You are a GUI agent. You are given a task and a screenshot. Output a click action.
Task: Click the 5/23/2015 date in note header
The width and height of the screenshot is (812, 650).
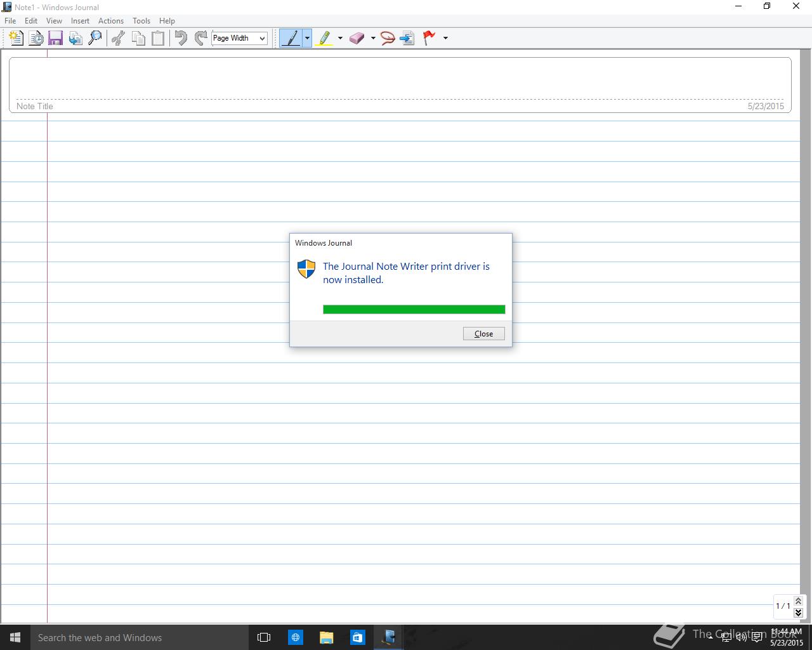pyautogui.click(x=766, y=106)
